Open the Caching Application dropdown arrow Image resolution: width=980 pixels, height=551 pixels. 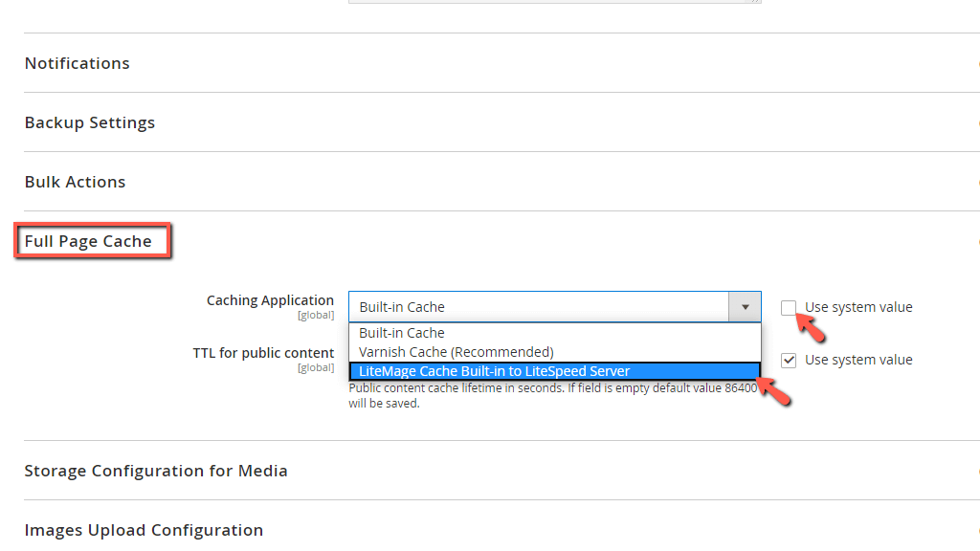tap(745, 307)
